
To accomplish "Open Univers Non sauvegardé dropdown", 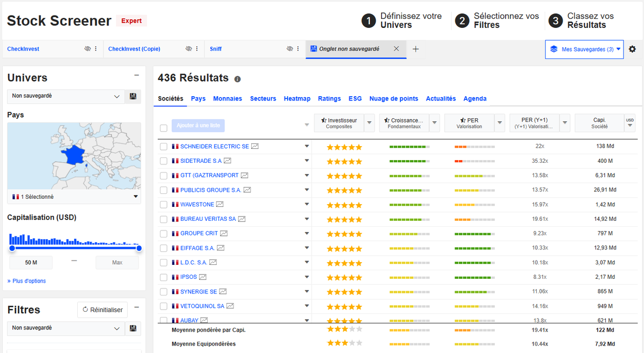I will [x=66, y=96].
